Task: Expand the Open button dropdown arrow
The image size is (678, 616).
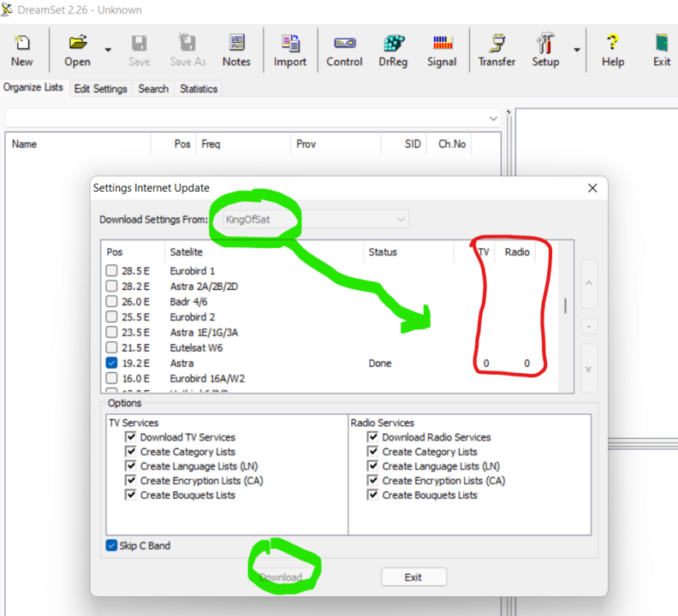Action: tap(108, 50)
